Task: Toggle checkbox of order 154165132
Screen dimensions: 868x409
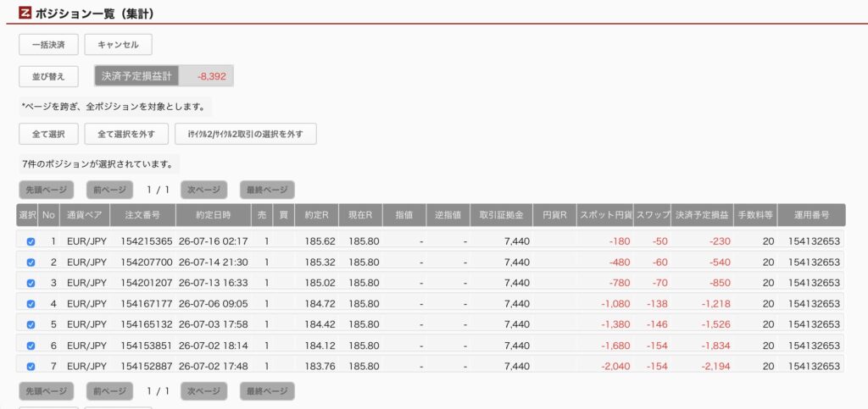Action: (x=31, y=325)
